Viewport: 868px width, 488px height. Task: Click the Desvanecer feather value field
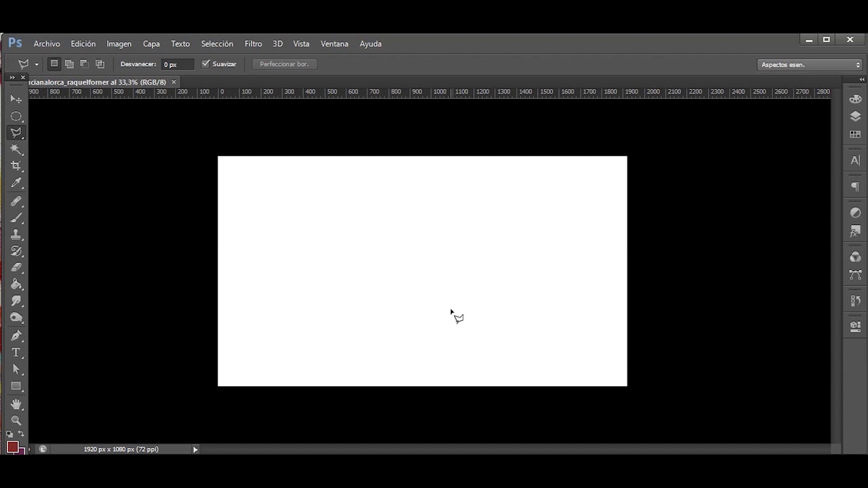(x=177, y=64)
